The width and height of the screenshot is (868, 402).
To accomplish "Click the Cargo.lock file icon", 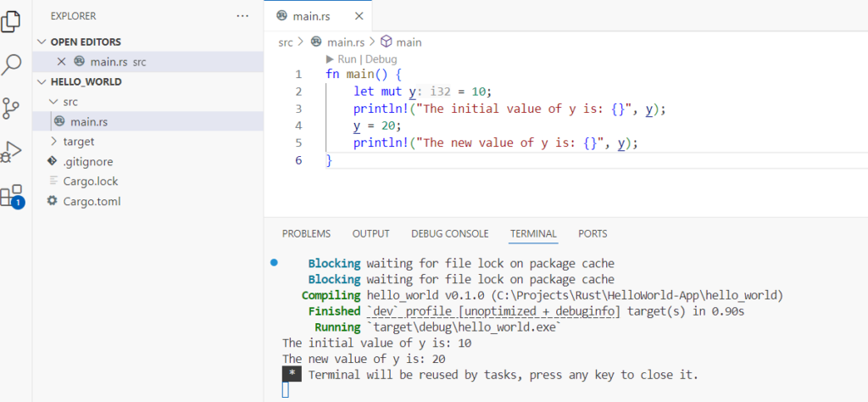I will click(53, 181).
